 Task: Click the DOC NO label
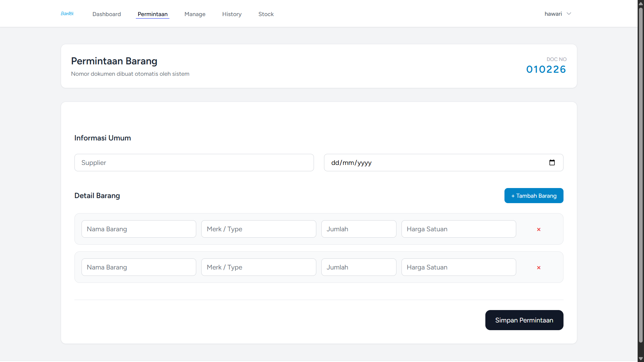556,59
